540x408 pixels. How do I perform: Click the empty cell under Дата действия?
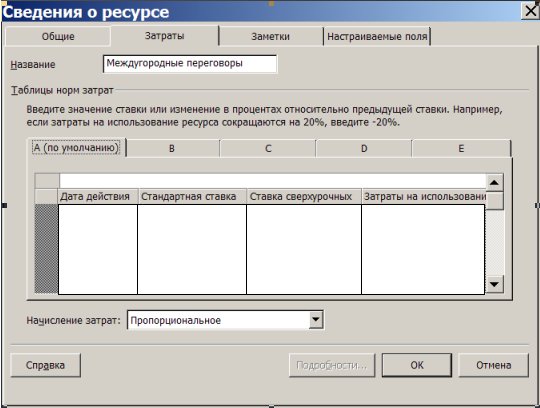[98, 249]
